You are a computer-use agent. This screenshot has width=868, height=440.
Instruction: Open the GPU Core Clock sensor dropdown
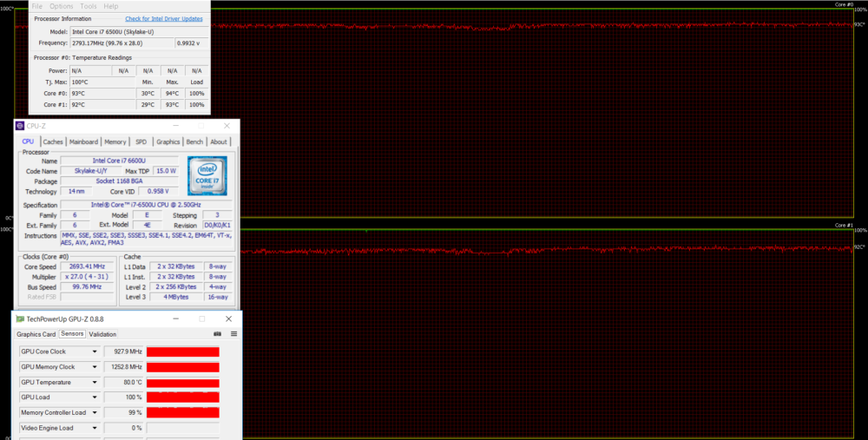coord(95,352)
